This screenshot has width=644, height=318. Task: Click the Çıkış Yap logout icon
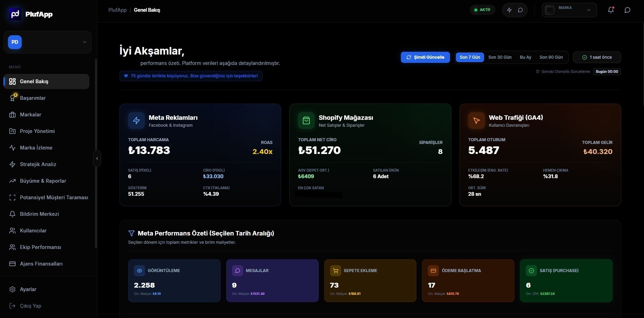[x=12, y=306]
